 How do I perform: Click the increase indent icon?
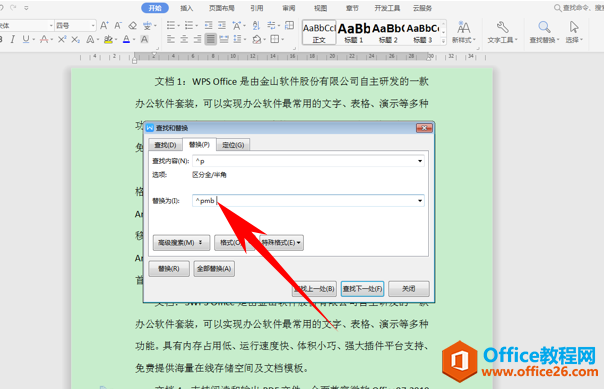(x=222, y=26)
